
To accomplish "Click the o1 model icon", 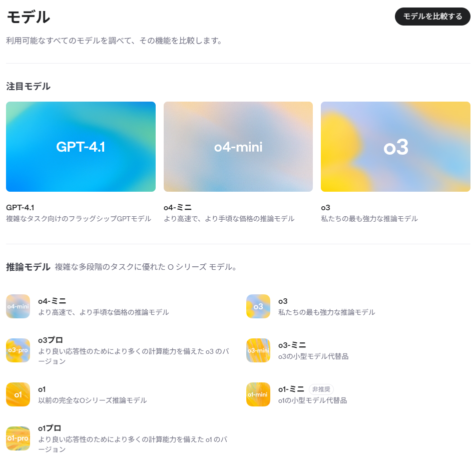I will (18, 394).
